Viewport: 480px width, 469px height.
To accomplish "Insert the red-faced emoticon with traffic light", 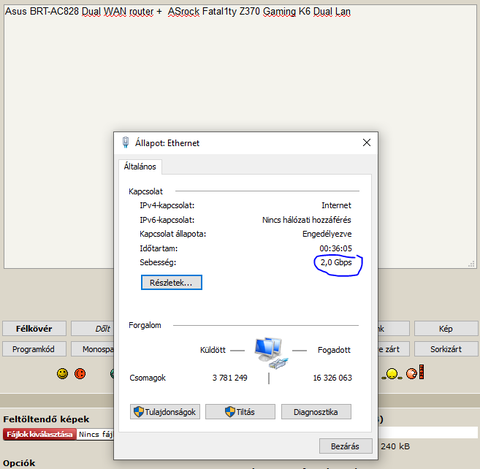I will click(x=415, y=372).
